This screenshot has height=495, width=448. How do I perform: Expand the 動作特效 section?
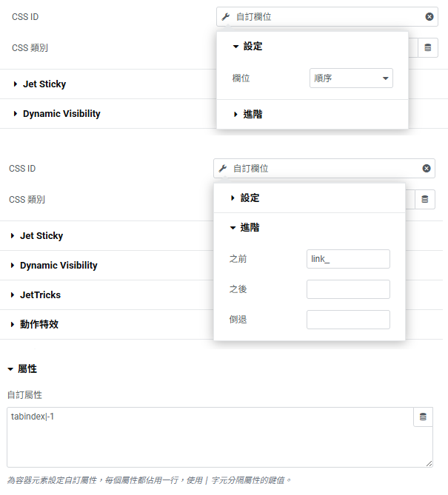(40, 325)
